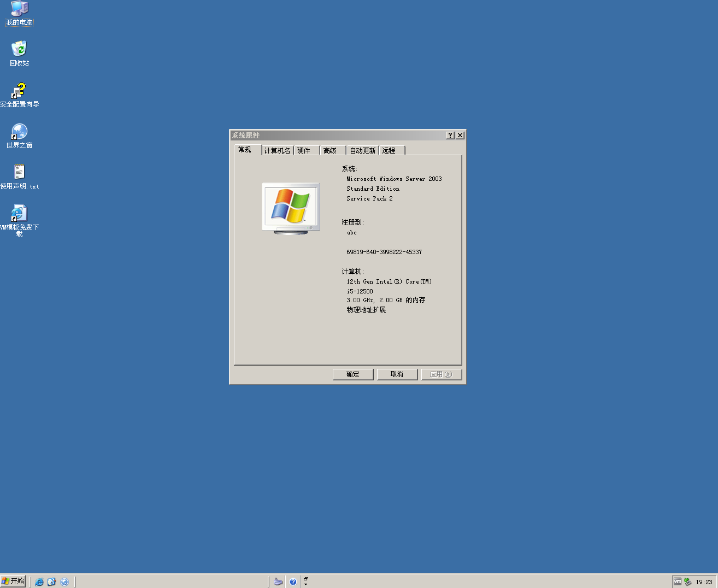
Task: Switch to the 自动更新 tab
Action: pos(363,151)
